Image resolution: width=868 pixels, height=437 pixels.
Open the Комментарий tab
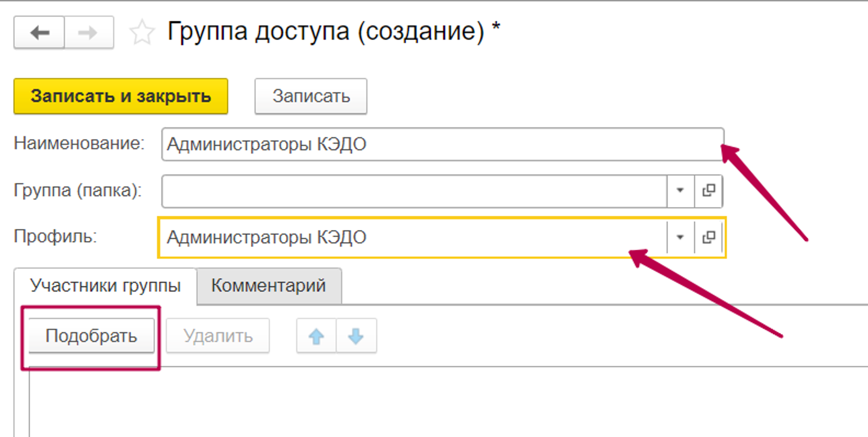pyautogui.click(x=269, y=286)
